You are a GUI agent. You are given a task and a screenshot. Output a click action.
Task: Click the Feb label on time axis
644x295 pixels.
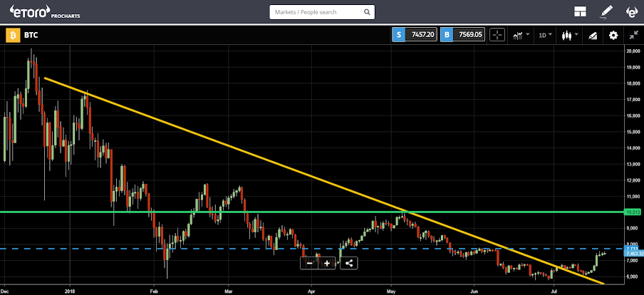coord(154,291)
